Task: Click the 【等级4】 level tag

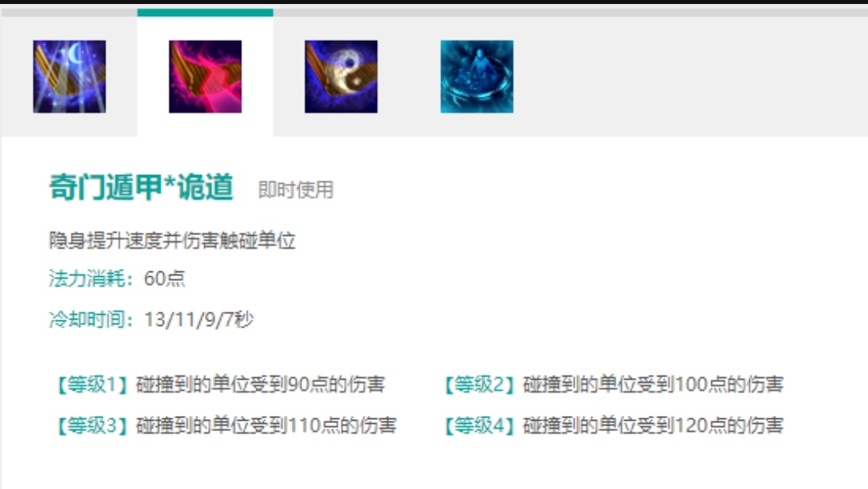Action: click(x=480, y=426)
